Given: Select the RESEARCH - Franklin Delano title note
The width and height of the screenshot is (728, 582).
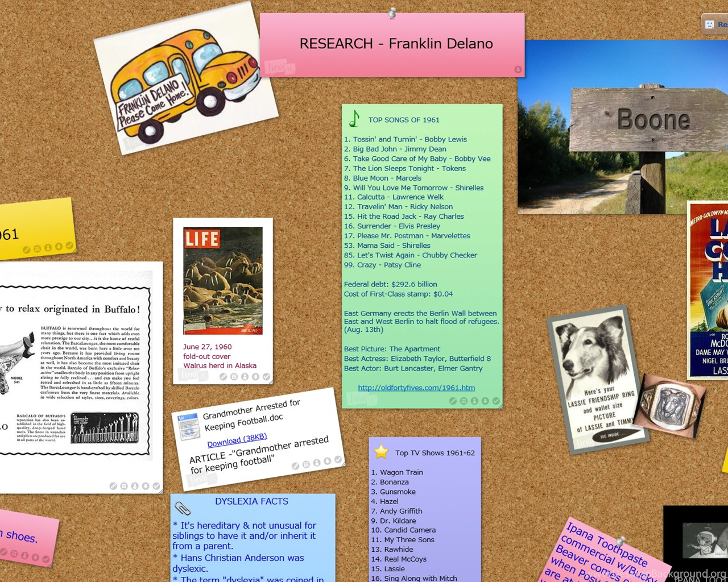Looking at the screenshot, I should pyautogui.click(x=392, y=45).
